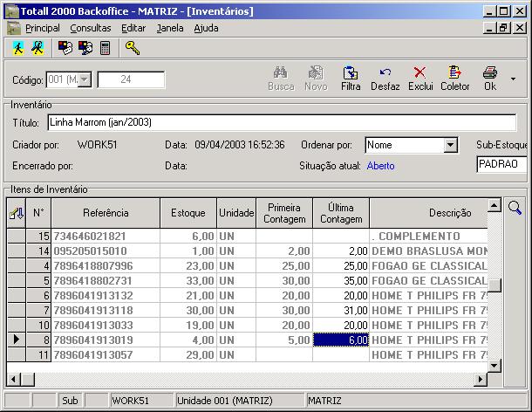Click the calculator icon in toolbar
Viewport: 532px width, 412px height.
(x=106, y=47)
